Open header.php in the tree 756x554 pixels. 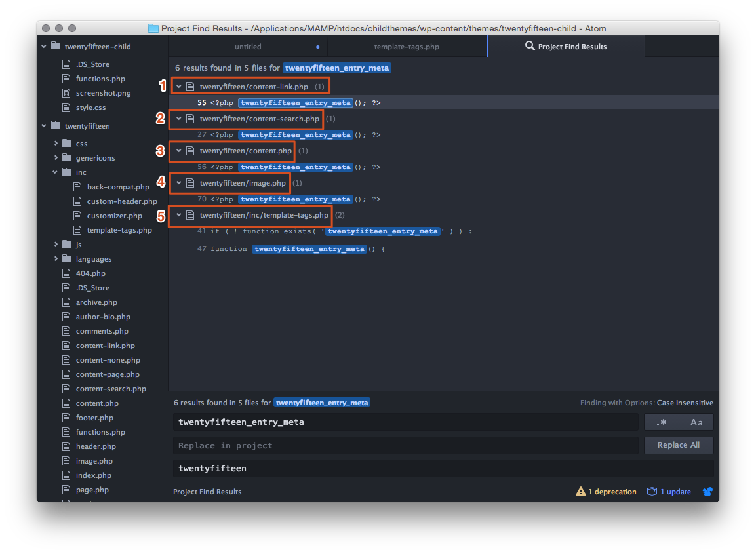tap(96, 447)
